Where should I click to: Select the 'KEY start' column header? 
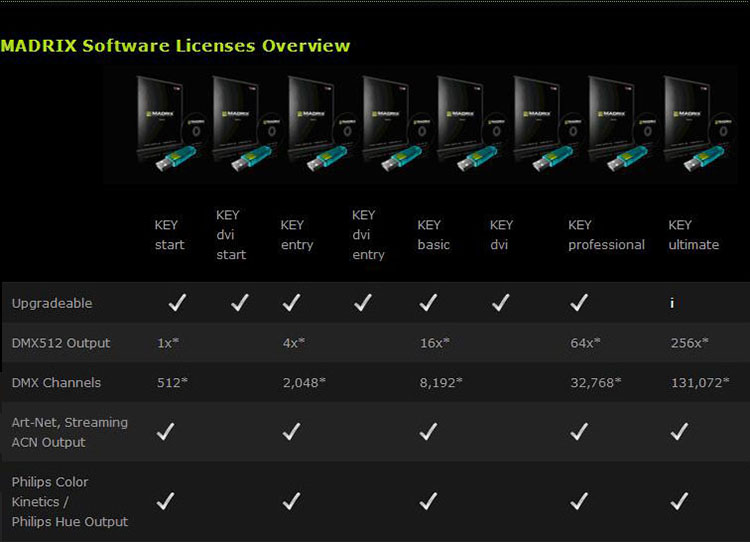coord(169,235)
